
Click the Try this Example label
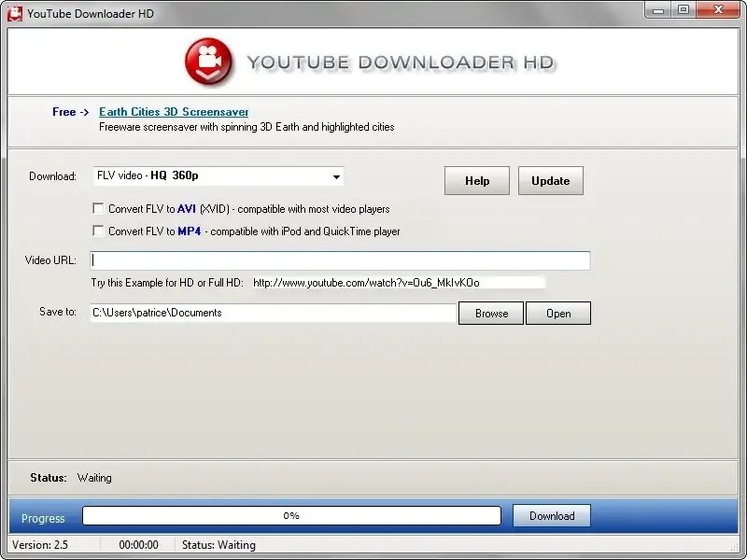coord(167,283)
